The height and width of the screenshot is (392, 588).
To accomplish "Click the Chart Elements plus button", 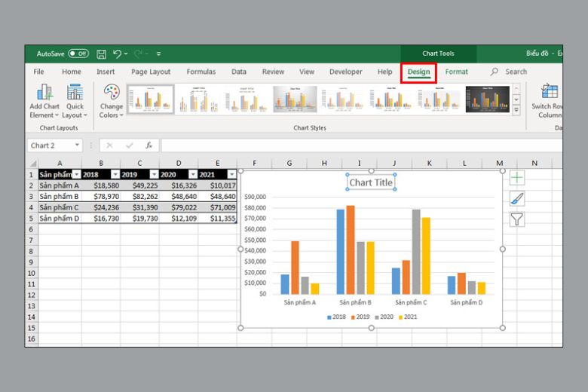I will point(516,178).
